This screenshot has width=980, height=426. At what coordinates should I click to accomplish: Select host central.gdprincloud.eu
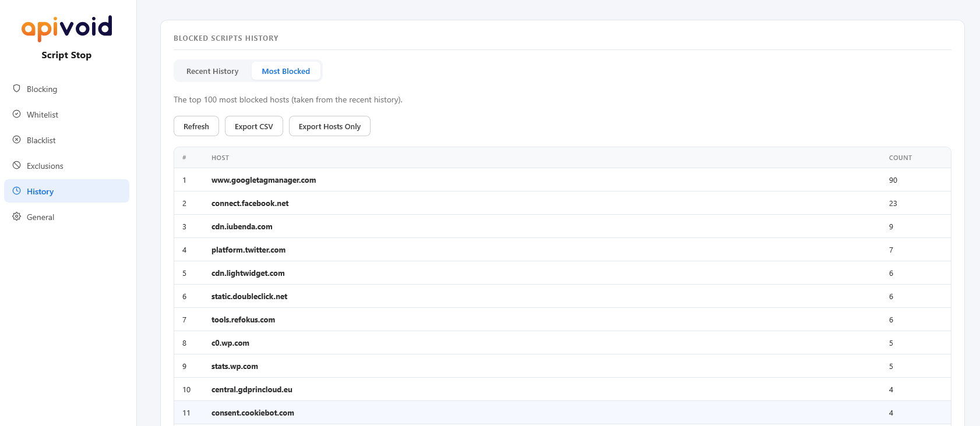coord(252,389)
